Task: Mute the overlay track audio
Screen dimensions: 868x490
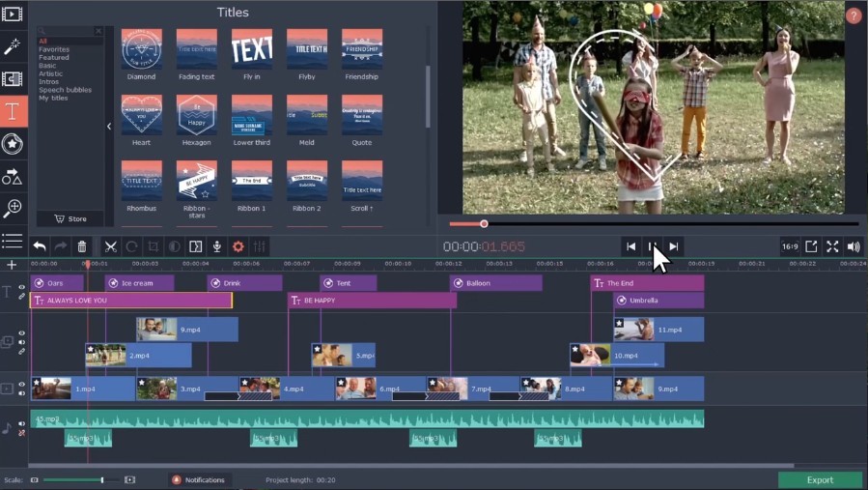Action: (x=21, y=342)
